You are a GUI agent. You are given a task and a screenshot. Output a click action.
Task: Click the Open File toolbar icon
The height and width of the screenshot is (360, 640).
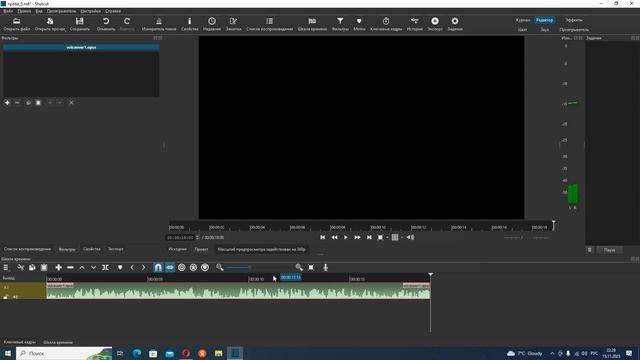coord(17,21)
